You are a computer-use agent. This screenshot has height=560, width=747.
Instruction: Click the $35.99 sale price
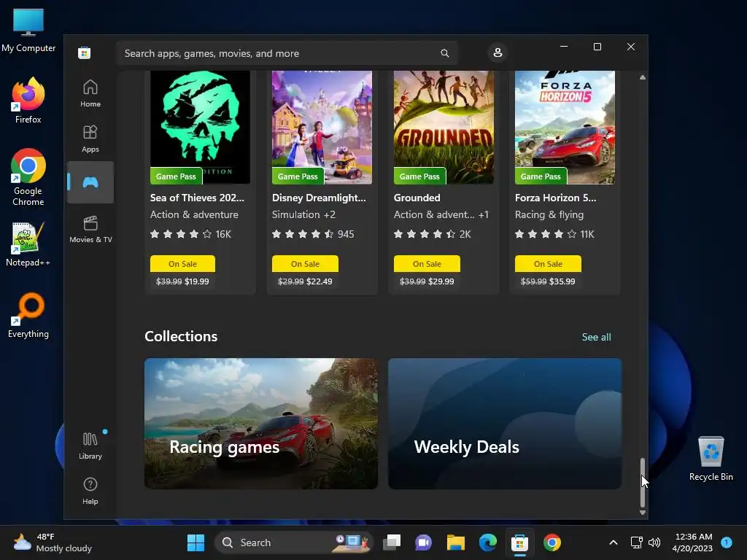[562, 281]
